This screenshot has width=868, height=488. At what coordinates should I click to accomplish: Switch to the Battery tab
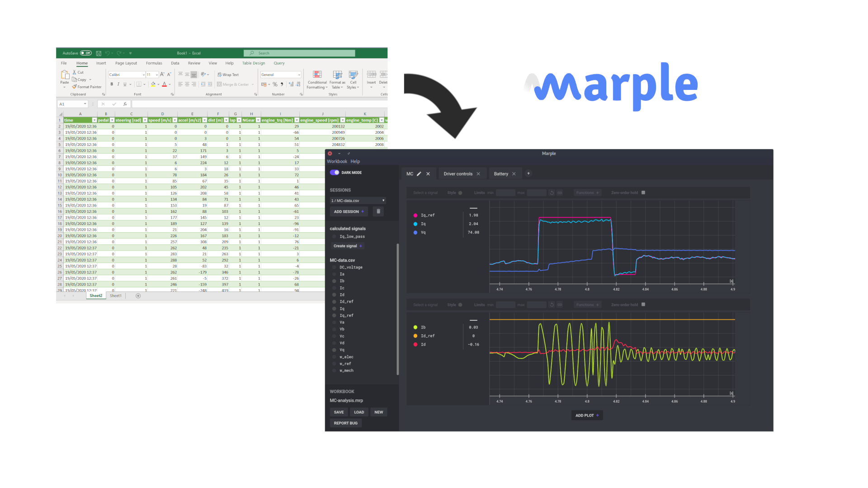[501, 174]
